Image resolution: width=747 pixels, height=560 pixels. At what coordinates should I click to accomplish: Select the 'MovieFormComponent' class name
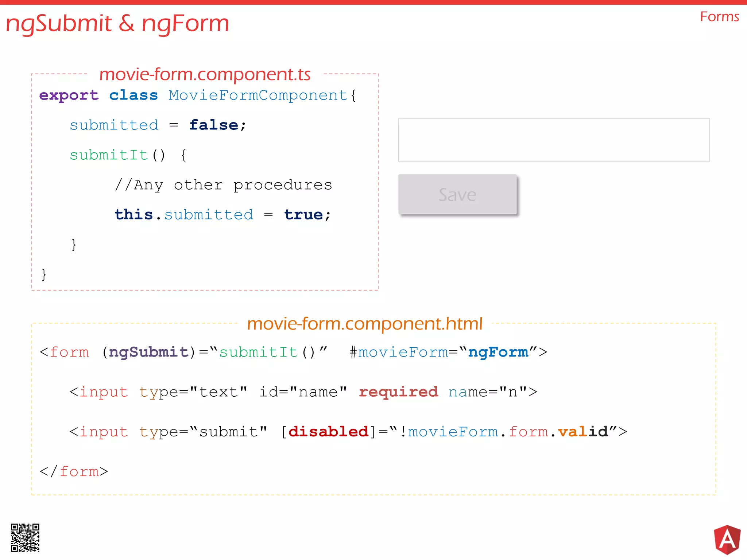tap(258, 95)
